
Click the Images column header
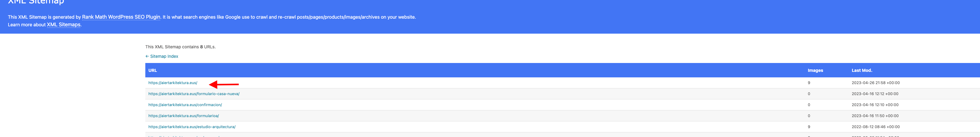[x=815, y=70]
